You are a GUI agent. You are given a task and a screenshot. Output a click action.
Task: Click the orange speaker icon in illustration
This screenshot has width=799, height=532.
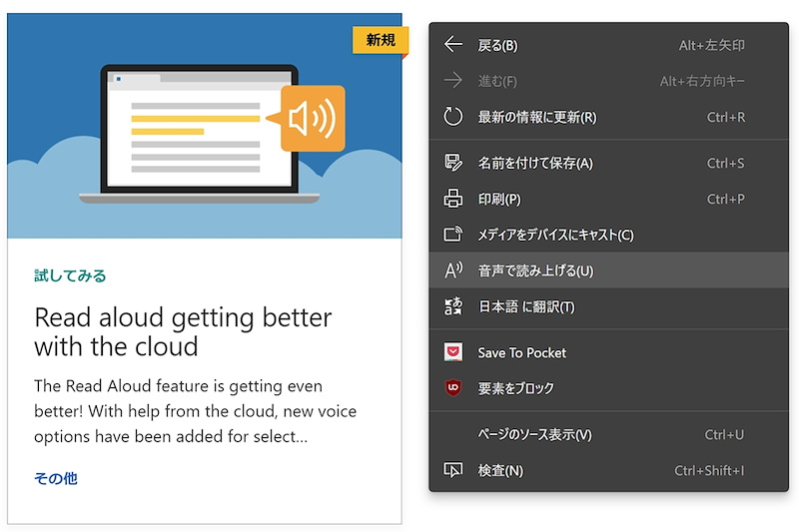coord(313,119)
